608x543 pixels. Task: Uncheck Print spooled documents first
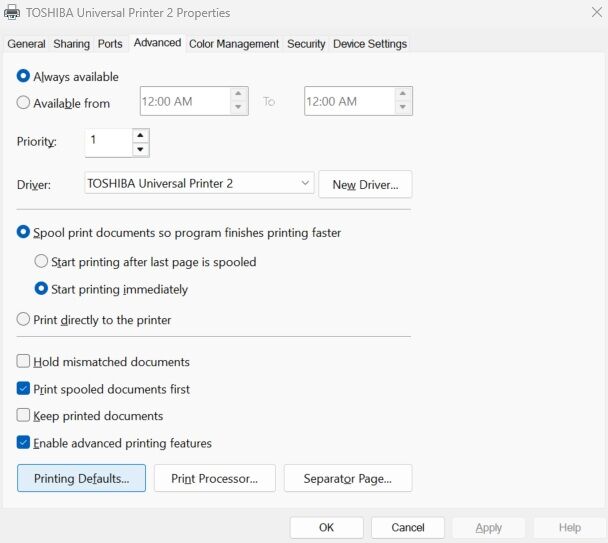coord(24,389)
